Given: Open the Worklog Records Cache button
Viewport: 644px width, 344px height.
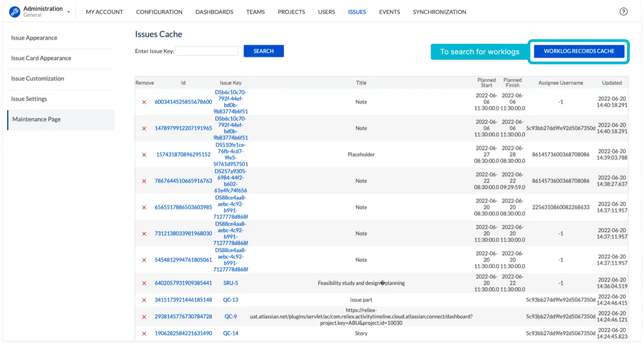Looking at the screenshot, I should click(x=579, y=51).
